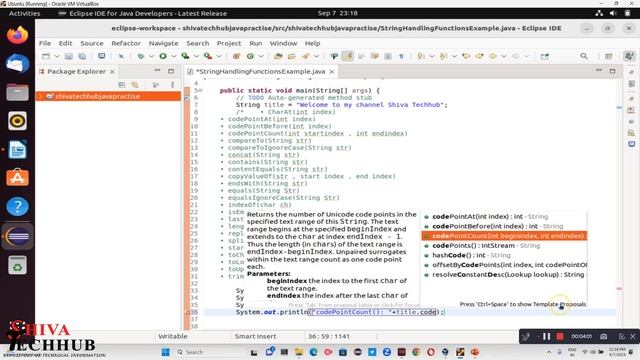Toggle Show Whitespace Characters pilcrow icon

401,56
